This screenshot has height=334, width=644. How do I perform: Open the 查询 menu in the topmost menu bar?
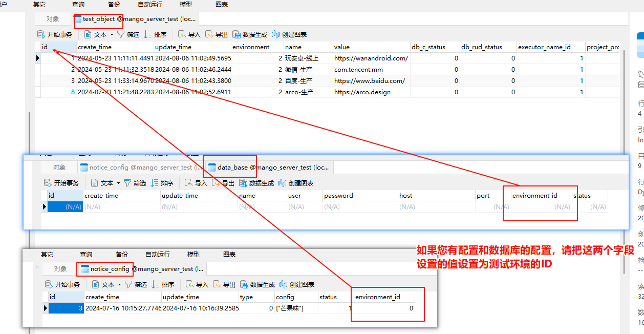(x=78, y=5)
